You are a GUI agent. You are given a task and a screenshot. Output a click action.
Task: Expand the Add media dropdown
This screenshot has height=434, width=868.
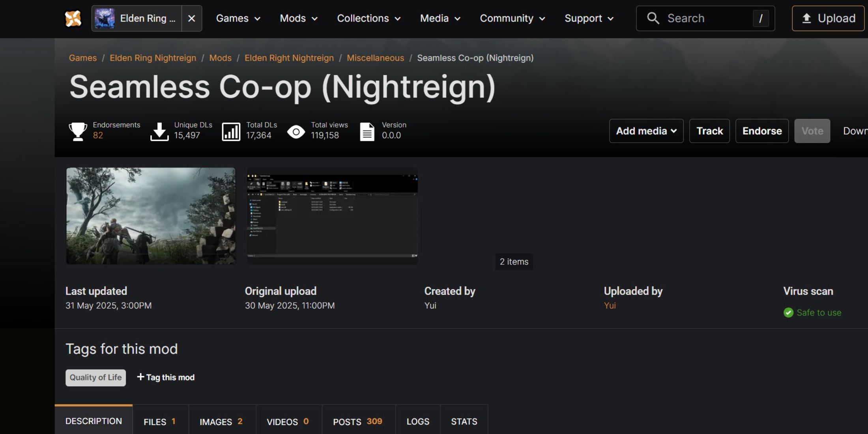646,131
